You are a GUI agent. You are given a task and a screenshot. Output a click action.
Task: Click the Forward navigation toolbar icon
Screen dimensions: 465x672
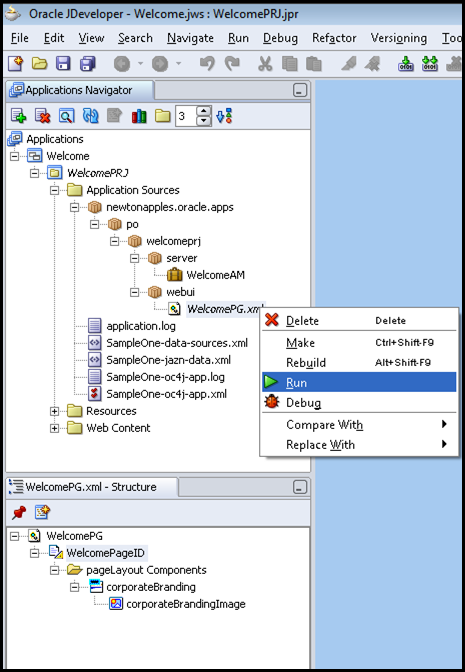tap(160, 64)
